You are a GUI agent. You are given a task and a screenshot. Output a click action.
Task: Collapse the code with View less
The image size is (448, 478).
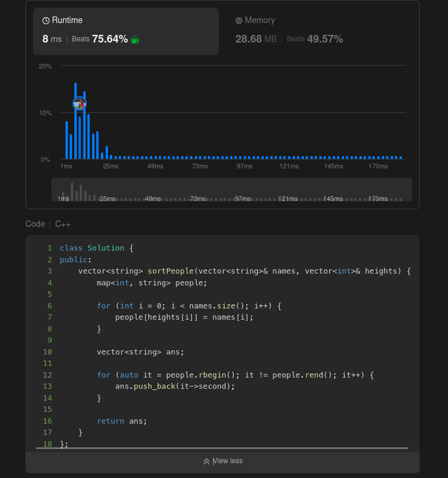pyautogui.click(x=223, y=461)
